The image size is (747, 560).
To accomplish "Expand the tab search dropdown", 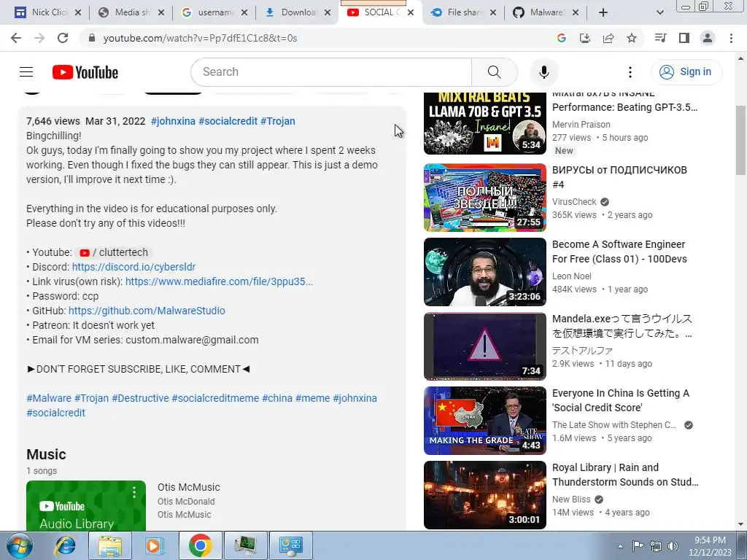I will coord(659,13).
